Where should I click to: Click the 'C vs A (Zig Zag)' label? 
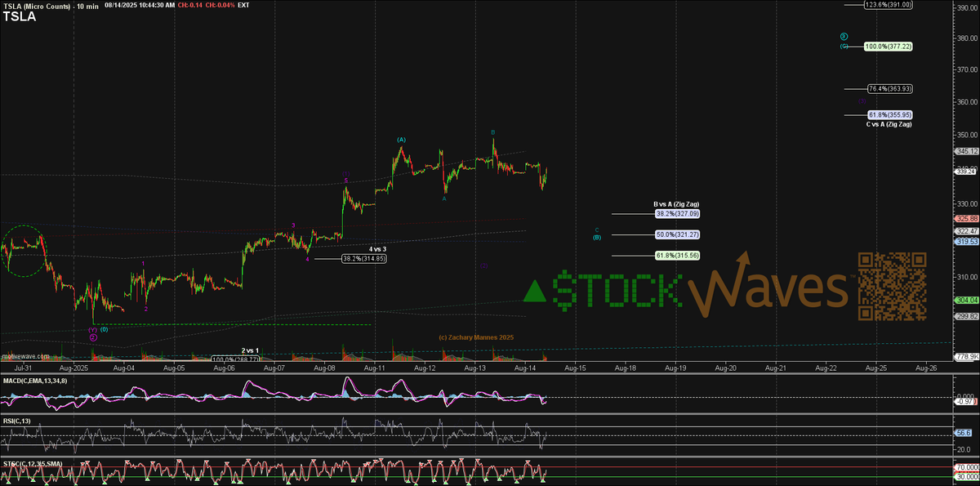click(889, 124)
